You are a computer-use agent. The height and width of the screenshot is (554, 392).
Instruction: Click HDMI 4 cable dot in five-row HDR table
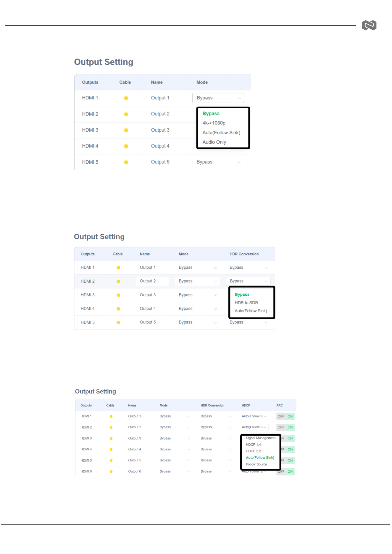118,309
